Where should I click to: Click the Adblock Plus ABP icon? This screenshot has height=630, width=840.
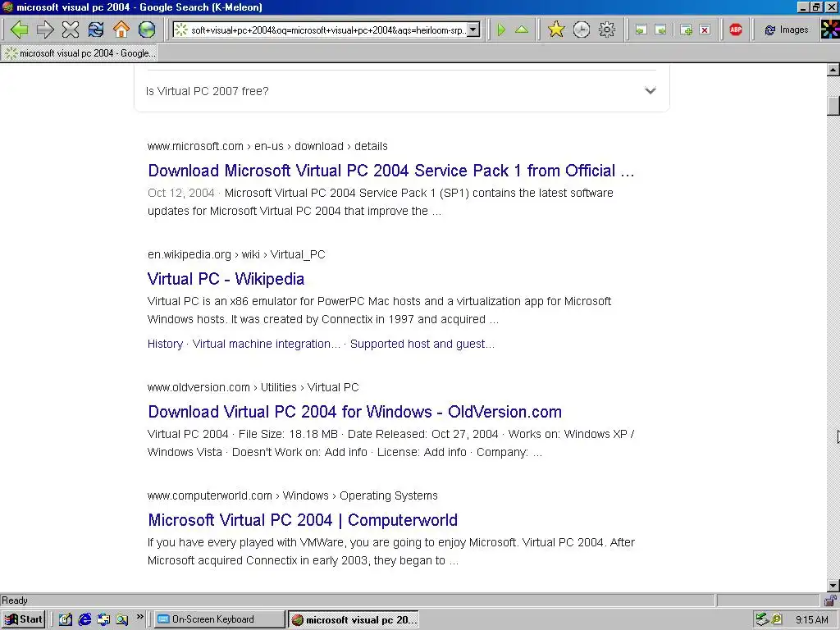(x=736, y=30)
